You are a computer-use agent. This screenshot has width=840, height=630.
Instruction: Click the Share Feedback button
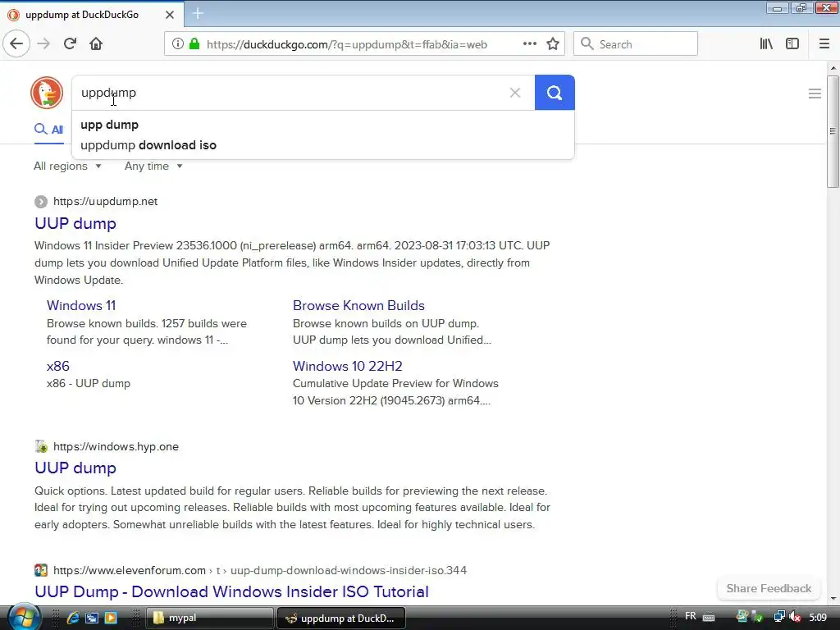coord(769,589)
